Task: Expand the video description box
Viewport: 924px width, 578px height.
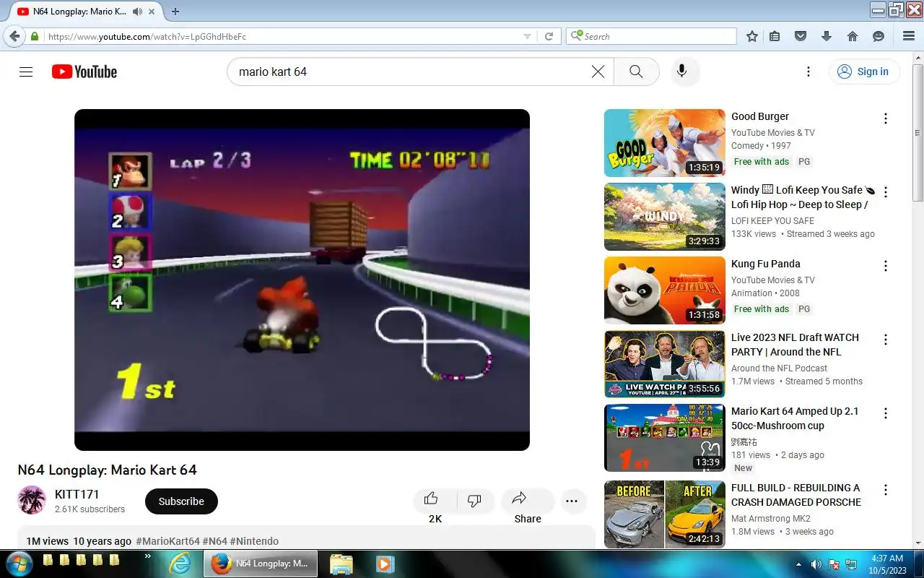Action: coord(306,538)
